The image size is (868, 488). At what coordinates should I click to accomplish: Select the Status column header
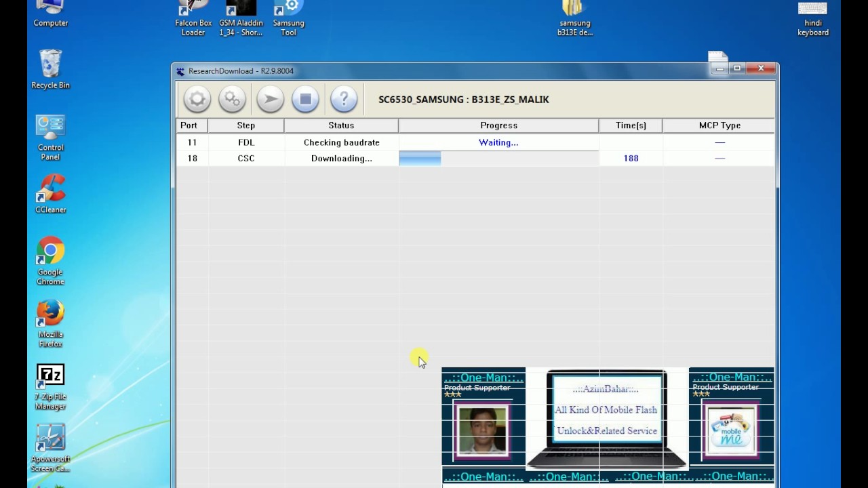coord(341,125)
